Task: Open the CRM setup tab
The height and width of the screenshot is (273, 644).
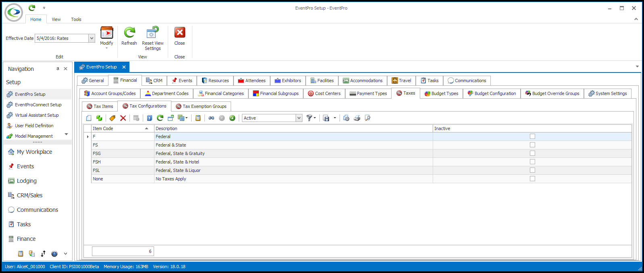Action: coord(154,81)
